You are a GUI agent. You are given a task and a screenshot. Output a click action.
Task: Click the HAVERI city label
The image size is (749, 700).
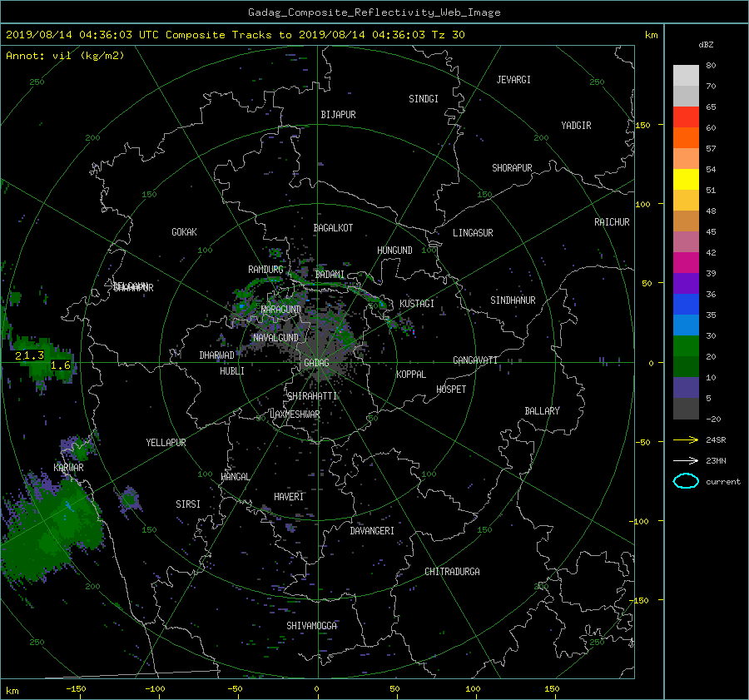click(289, 497)
